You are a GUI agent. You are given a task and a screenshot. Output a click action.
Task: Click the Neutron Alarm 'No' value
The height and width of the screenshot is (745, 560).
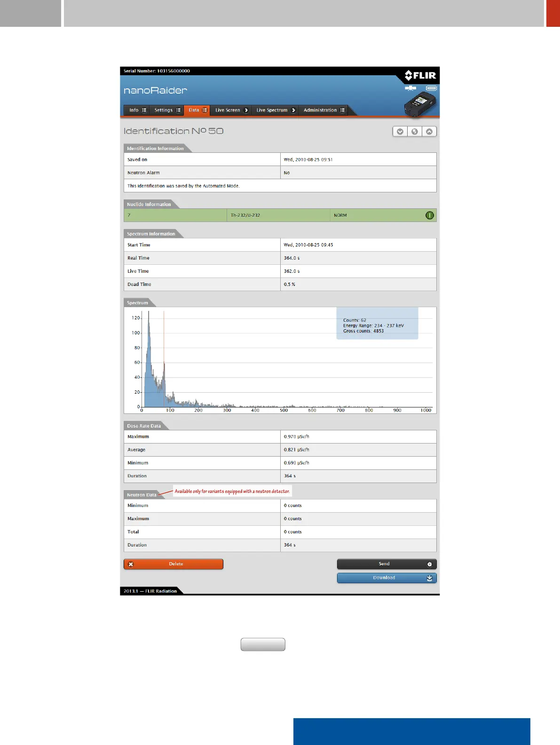point(287,173)
